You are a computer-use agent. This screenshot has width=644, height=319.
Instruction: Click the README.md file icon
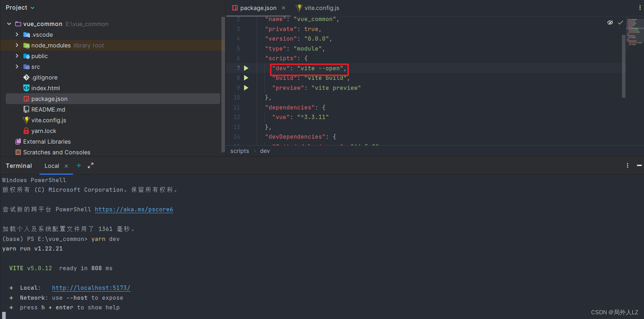[x=26, y=109]
